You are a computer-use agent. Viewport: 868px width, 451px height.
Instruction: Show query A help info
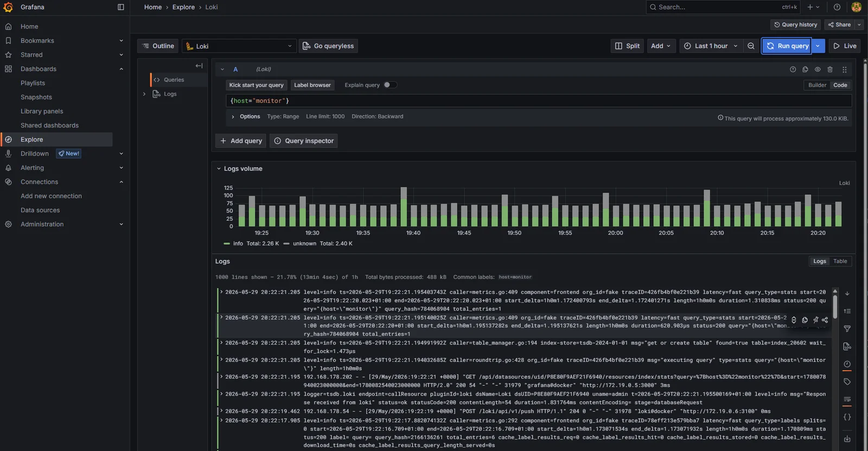(x=793, y=69)
